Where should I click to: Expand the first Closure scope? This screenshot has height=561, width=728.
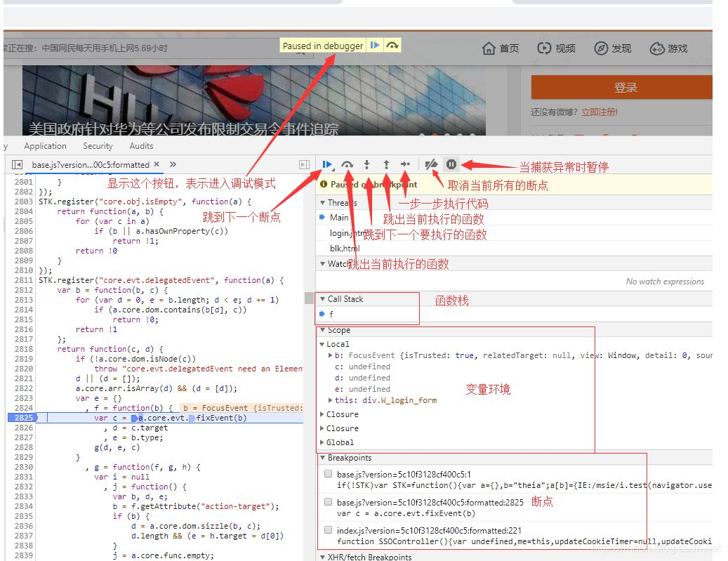coord(322,414)
